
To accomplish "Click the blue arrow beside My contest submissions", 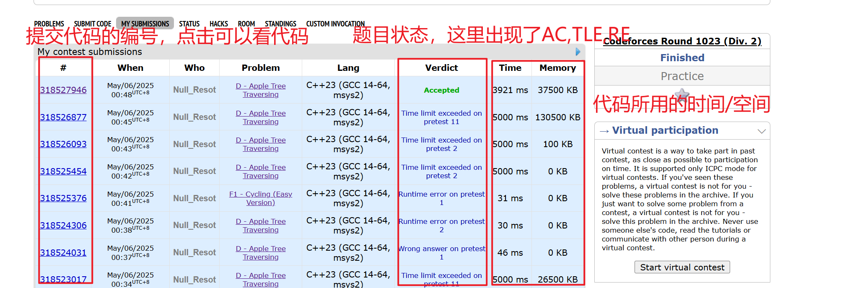I will 578,52.
